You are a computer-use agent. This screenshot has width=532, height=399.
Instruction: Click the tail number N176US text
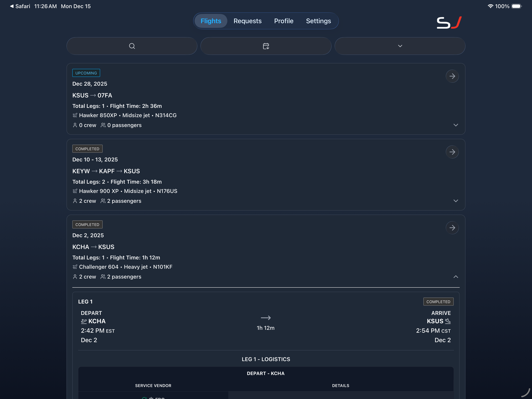167,191
